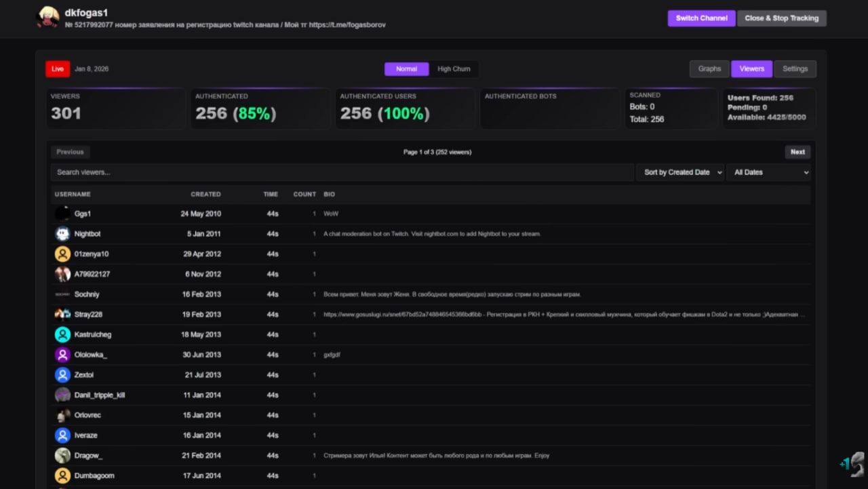Click Dumbagoom's orange profile icon
This screenshot has height=489, width=868.
coord(62,475)
